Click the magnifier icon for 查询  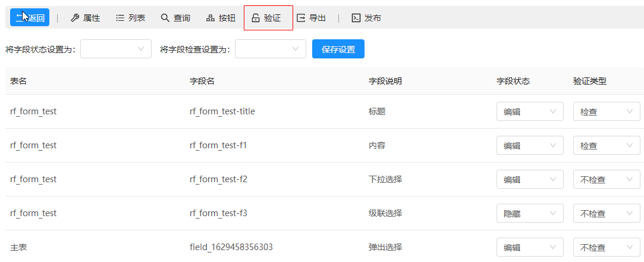click(165, 18)
